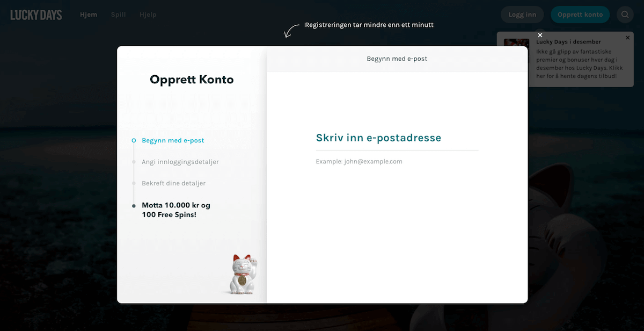Select the Bekreft dine detaljer step
Screen dimensions: 644x331
(x=173, y=183)
